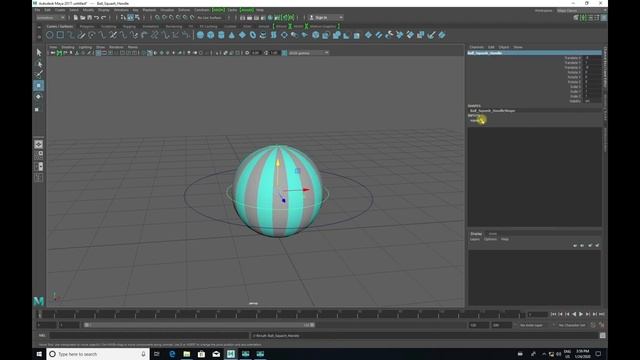Viewport: 640px width, 360px height.
Task: Toggle snap to grids
Action: tap(158, 18)
